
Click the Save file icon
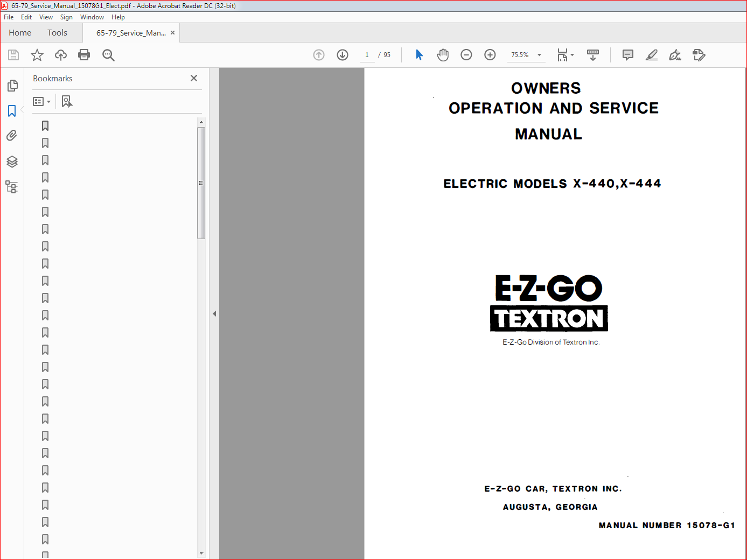click(13, 55)
